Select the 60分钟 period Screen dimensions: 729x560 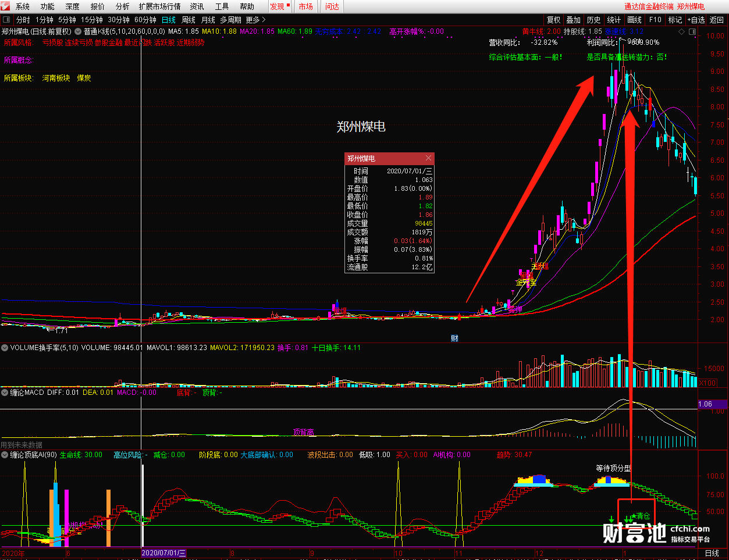(145, 20)
